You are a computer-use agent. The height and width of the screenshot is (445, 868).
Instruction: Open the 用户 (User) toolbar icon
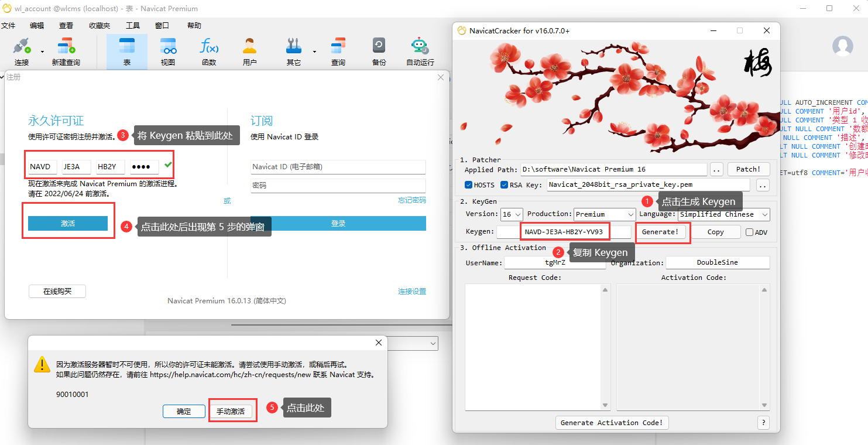click(x=250, y=51)
